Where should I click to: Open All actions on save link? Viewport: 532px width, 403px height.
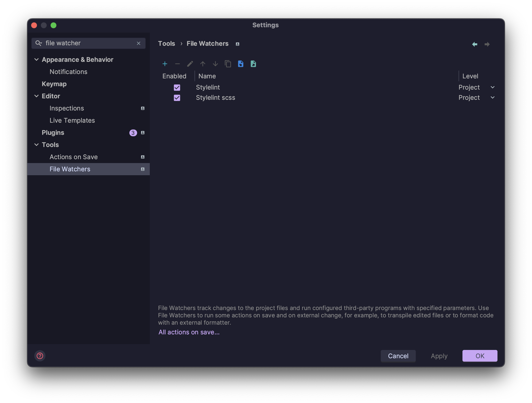click(x=189, y=332)
